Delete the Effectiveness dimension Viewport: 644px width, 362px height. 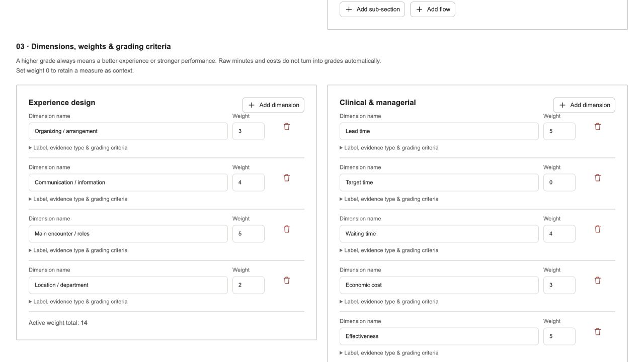click(x=598, y=332)
